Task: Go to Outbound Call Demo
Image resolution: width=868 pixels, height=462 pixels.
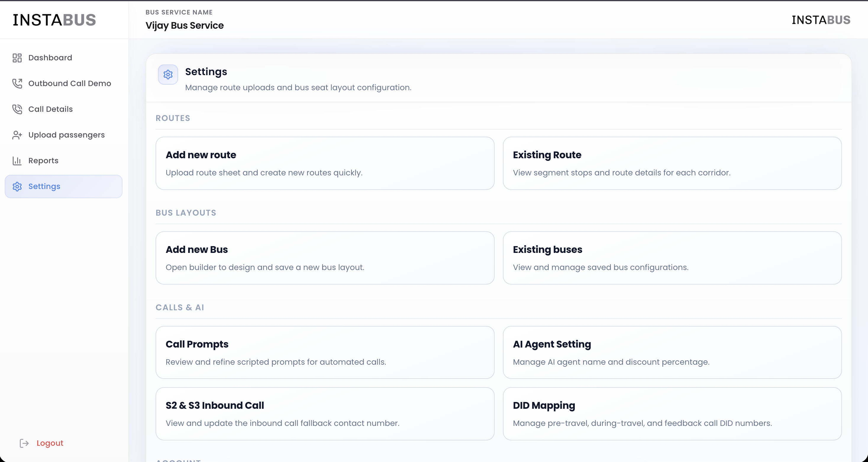Action: point(64,84)
